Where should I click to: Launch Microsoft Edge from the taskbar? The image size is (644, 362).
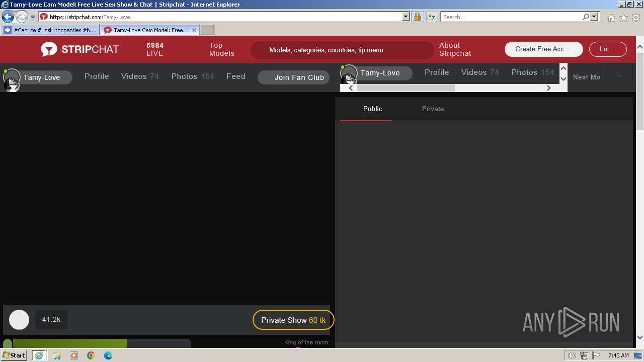tap(108, 355)
